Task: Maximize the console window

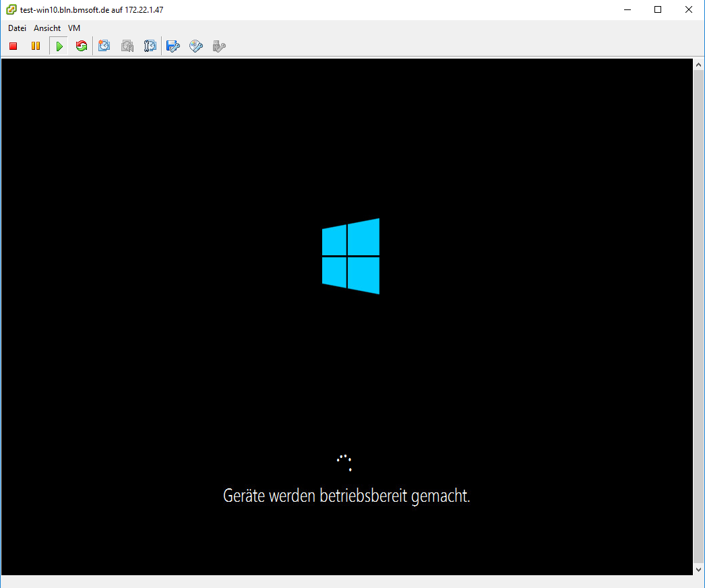Action: click(x=658, y=9)
